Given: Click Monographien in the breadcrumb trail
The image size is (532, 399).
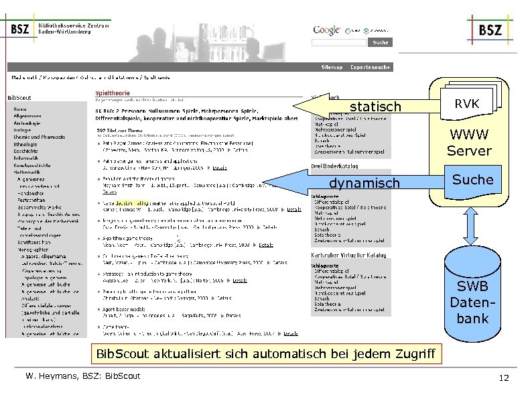Looking at the screenshot, I should [x=60, y=77].
